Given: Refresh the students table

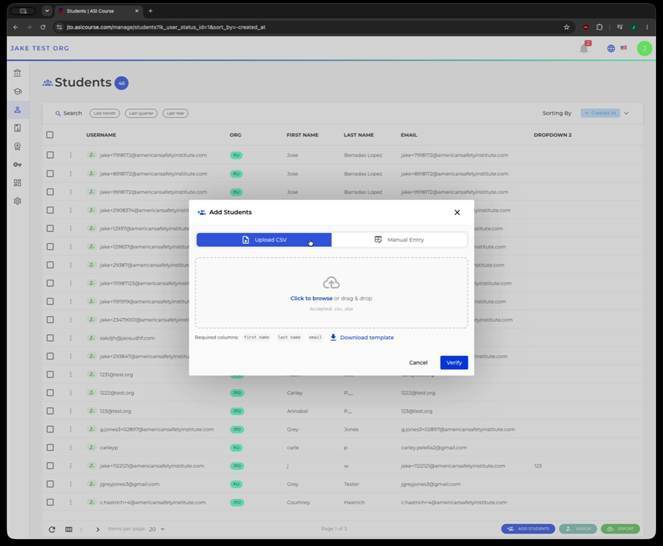Looking at the screenshot, I should [52, 529].
